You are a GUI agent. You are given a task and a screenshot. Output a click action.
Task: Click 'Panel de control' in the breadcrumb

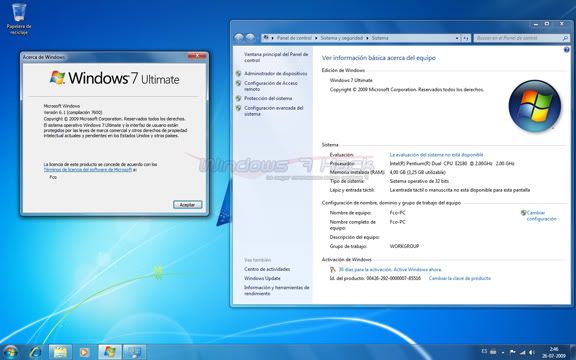[294, 38]
